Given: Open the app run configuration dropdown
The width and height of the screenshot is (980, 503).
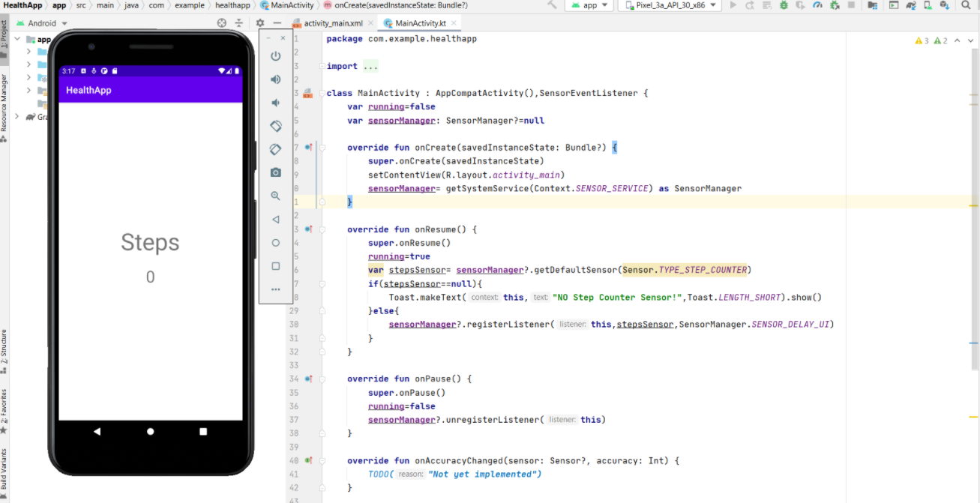Looking at the screenshot, I should tap(589, 5).
